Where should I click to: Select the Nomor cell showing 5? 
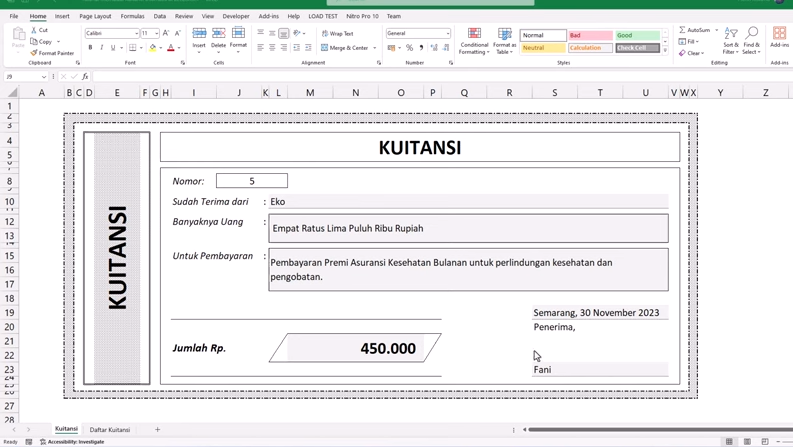click(x=252, y=181)
